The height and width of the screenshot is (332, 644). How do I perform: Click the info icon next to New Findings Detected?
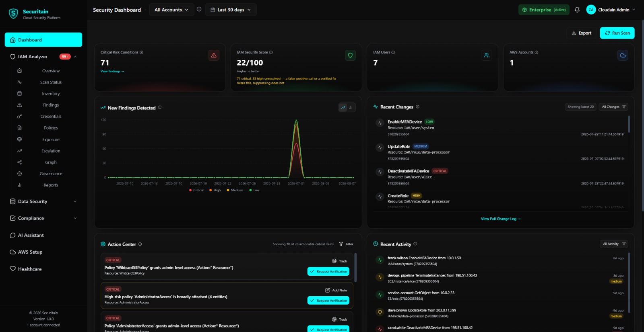(x=160, y=107)
